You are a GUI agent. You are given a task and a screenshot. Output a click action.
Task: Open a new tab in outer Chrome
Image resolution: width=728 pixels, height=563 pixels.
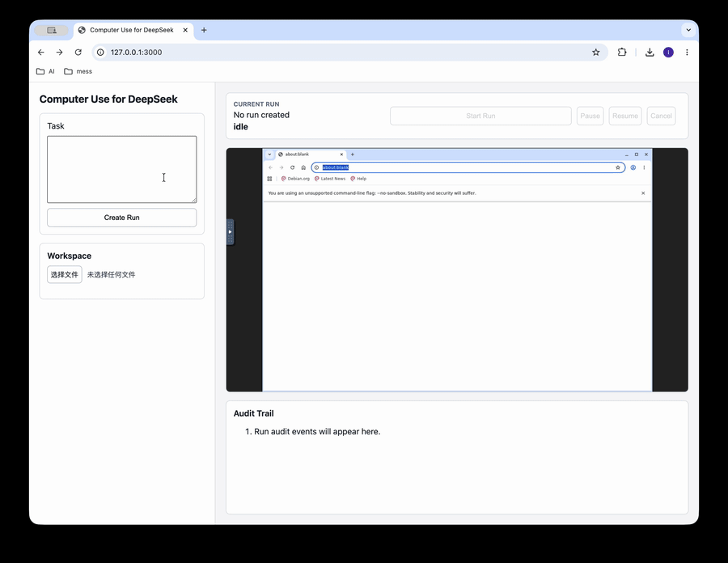(x=204, y=30)
